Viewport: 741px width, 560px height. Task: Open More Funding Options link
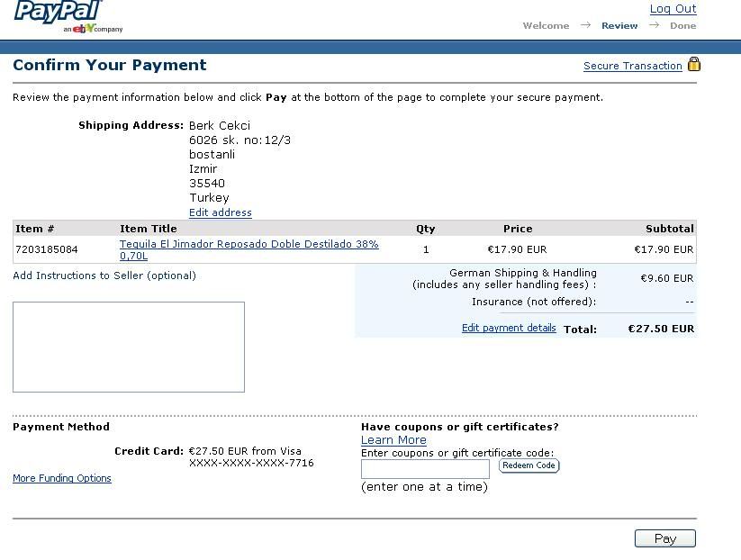click(62, 478)
